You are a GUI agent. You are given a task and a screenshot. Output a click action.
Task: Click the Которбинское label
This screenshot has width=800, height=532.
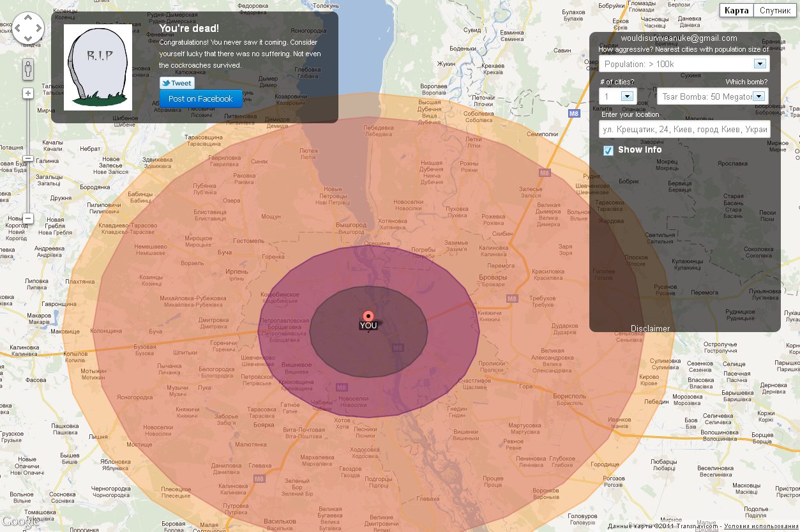(280, 294)
